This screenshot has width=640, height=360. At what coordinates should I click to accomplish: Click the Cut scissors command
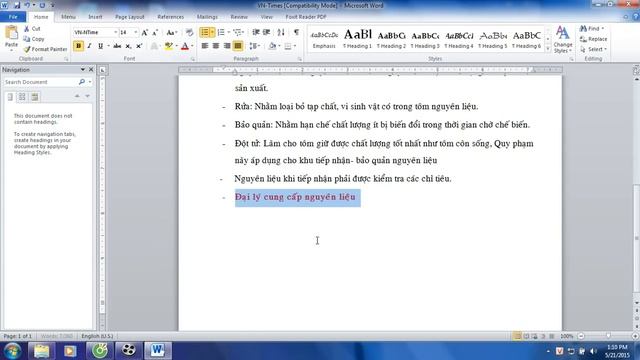tap(32, 29)
